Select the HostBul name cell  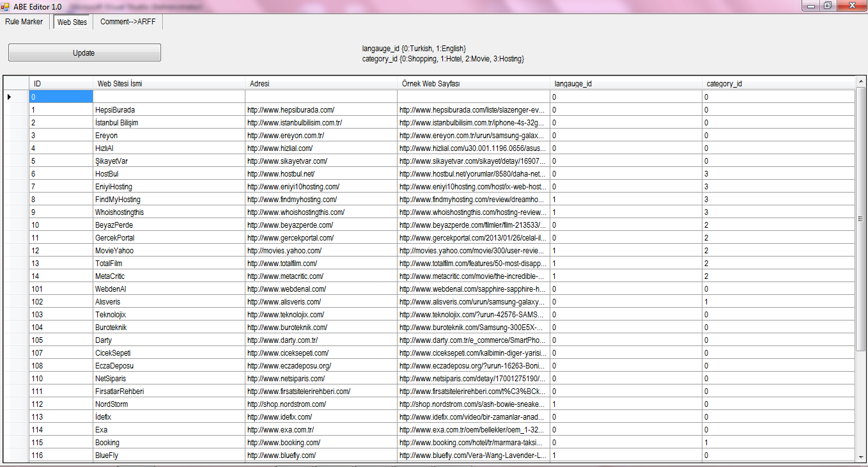pyautogui.click(x=169, y=173)
